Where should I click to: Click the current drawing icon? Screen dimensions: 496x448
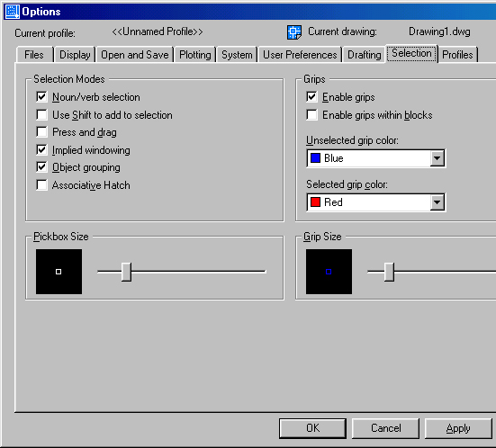[293, 31]
